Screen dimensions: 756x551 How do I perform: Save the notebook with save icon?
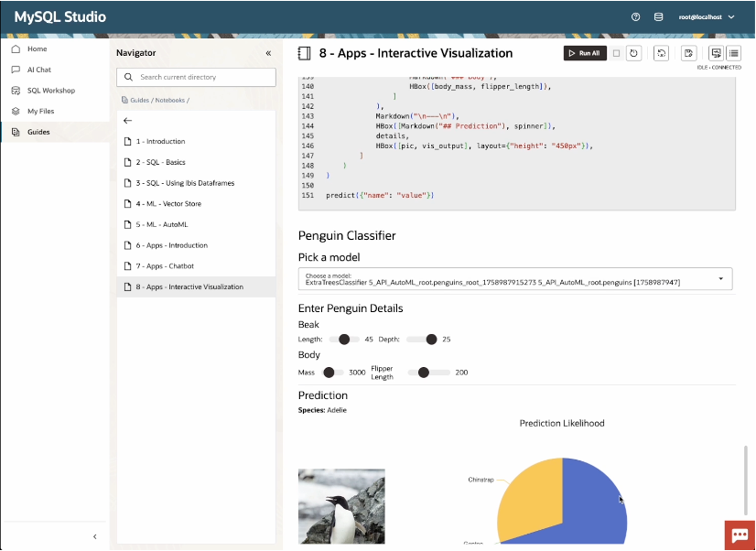(x=688, y=53)
